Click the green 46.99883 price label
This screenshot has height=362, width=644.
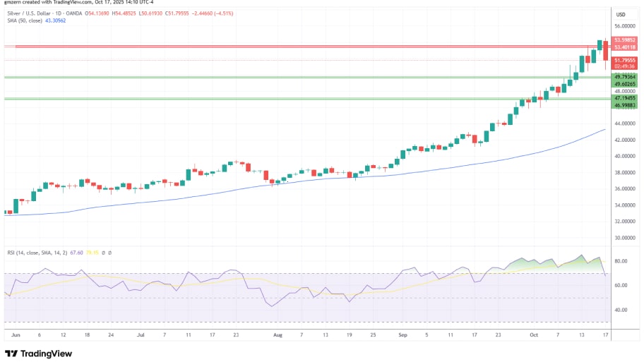pos(625,105)
